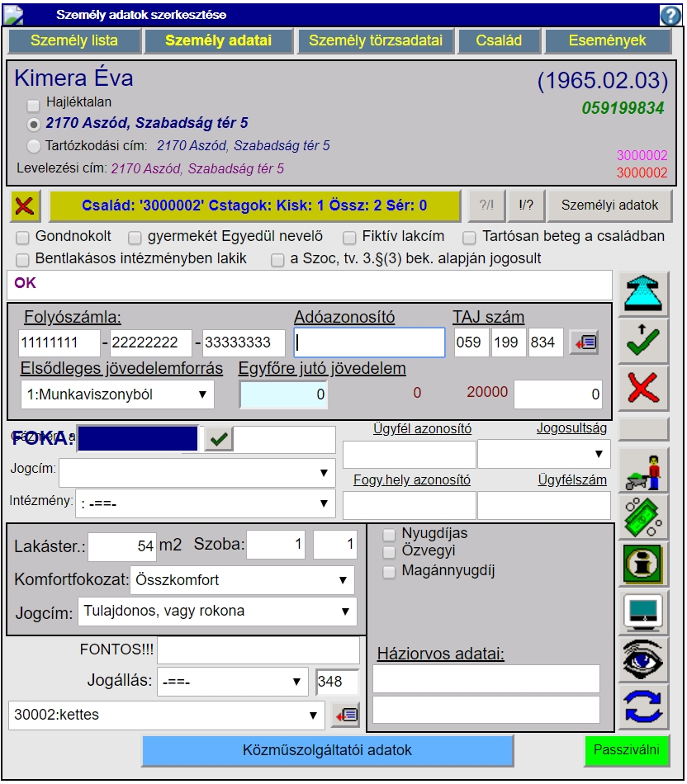687x784 pixels.
Task: Enable the Hajléktalan checkbox
Action: click(33, 105)
